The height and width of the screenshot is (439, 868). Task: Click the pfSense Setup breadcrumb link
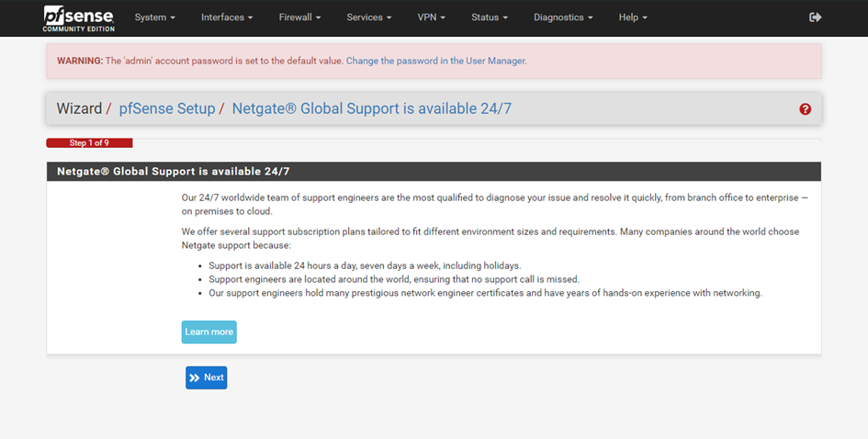pos(167,108)
